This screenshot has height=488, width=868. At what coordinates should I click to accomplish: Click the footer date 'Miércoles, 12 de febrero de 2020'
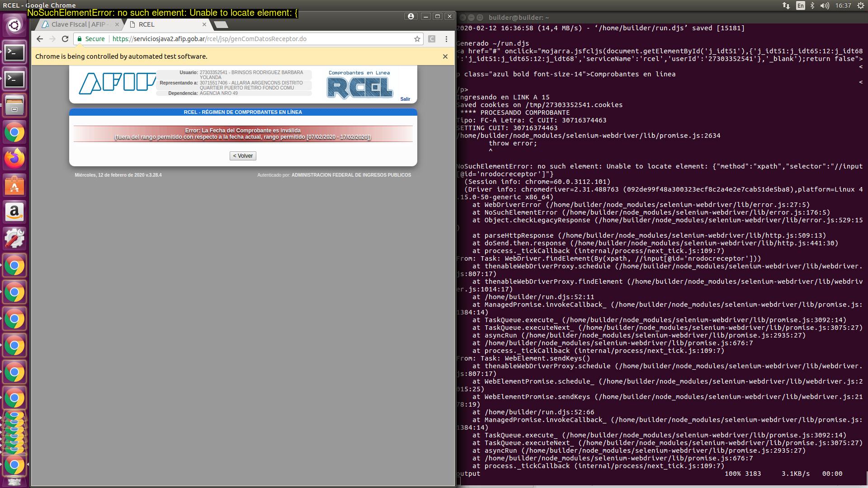point(109,175)
